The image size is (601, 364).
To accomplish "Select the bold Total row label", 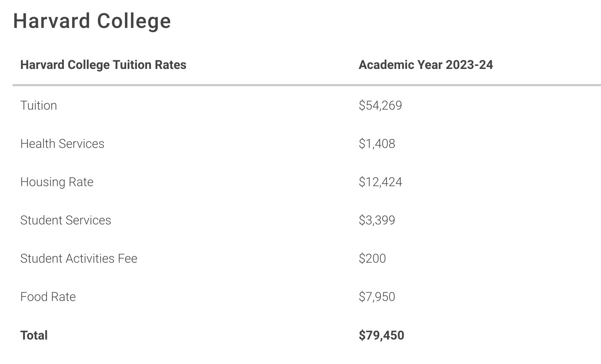I will pyautogui.click(x=34, y=335).
